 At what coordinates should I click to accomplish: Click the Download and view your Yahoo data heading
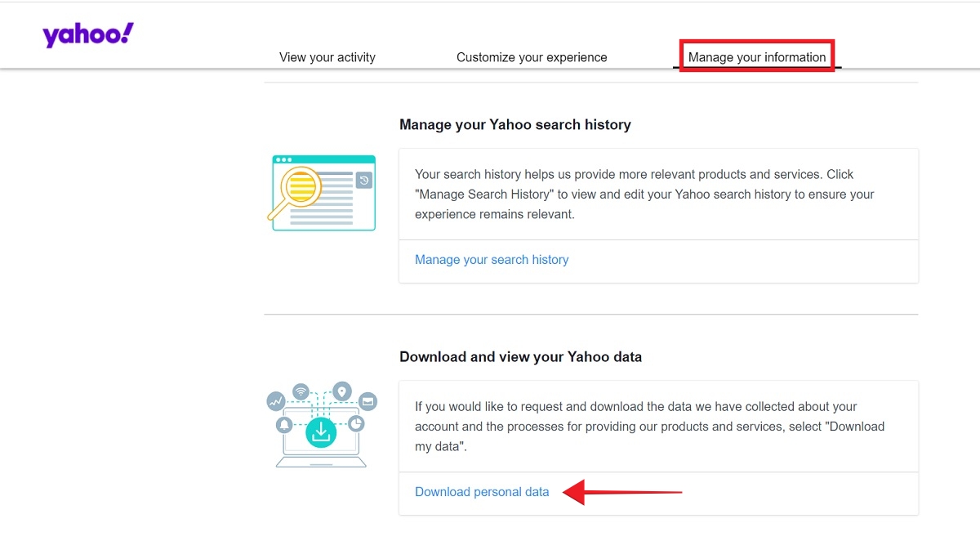point(519,357)
